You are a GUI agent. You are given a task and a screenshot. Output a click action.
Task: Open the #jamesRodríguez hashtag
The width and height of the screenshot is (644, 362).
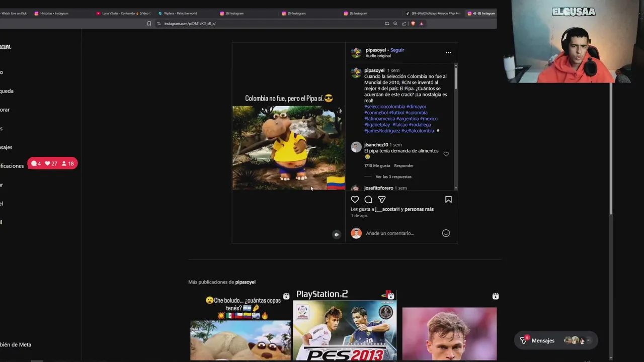click(x=382, y=131)
